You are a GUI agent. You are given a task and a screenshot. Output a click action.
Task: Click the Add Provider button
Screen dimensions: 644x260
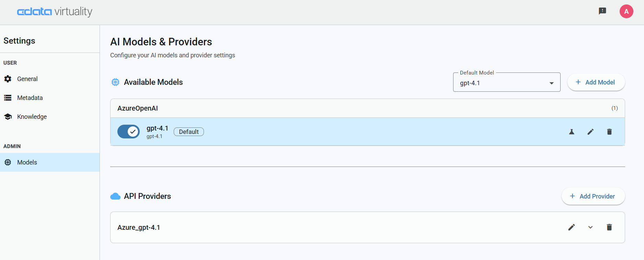(x=593, y=196)
